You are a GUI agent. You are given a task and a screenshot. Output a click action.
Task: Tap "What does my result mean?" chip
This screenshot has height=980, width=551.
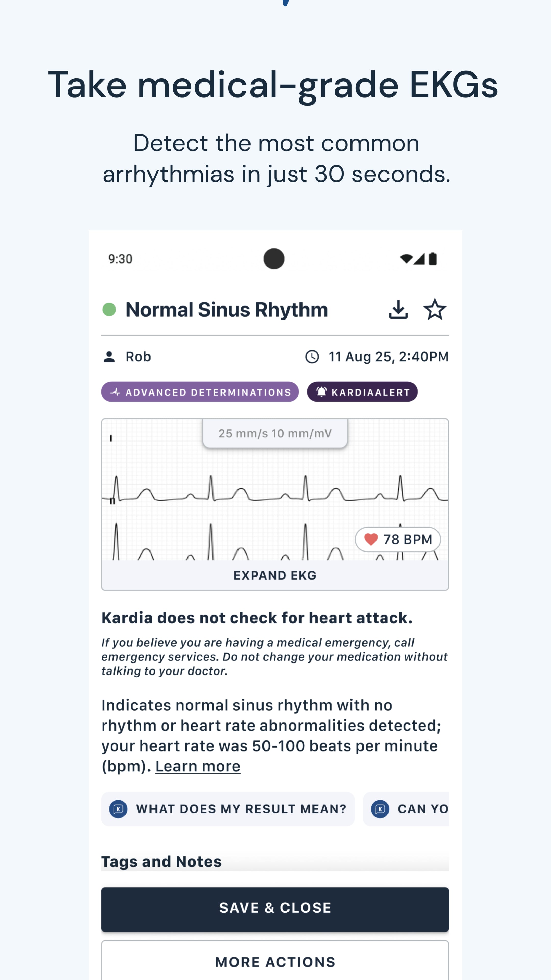pos(228,809)
